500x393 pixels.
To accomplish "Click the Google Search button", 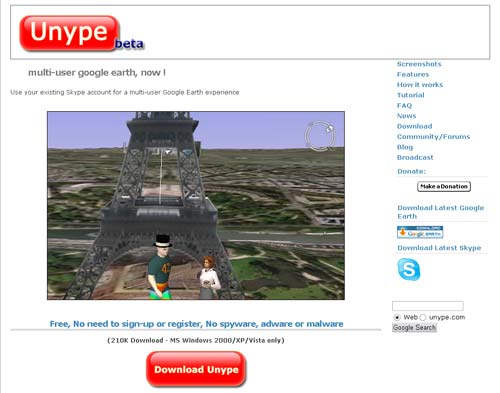I will tap(414, 328).
